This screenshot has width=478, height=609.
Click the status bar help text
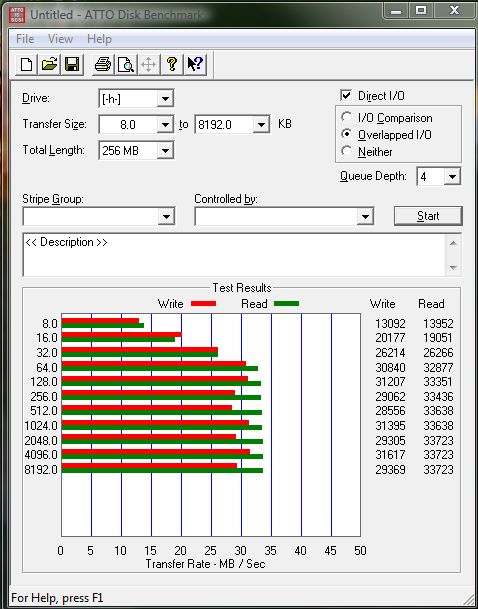[57, 597]
